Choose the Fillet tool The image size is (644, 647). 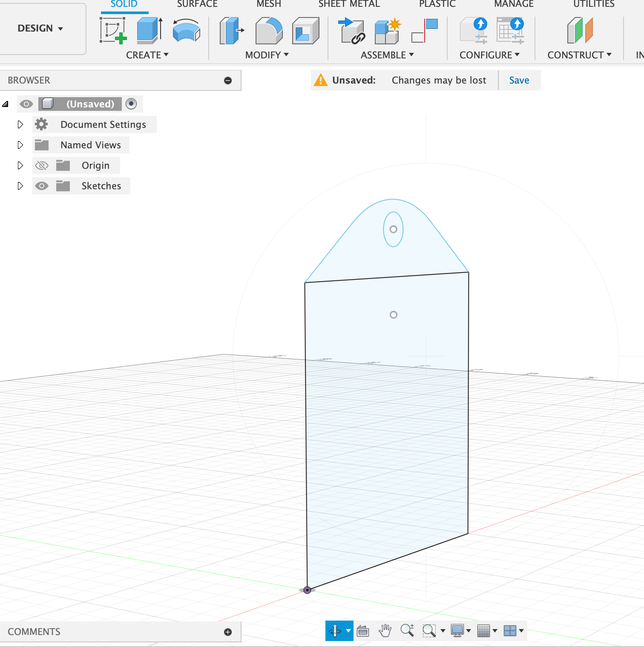tap(268, 31)
